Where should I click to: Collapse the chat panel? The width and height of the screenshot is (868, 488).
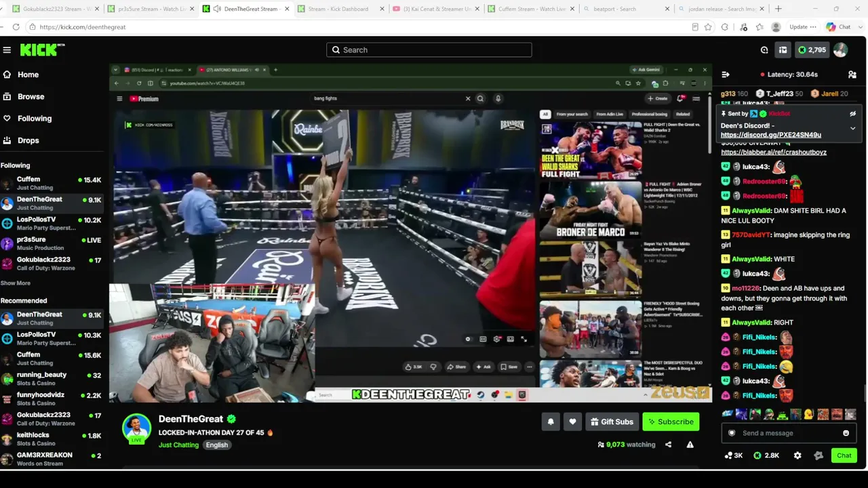pyautogui.click(x=726, y=75)
